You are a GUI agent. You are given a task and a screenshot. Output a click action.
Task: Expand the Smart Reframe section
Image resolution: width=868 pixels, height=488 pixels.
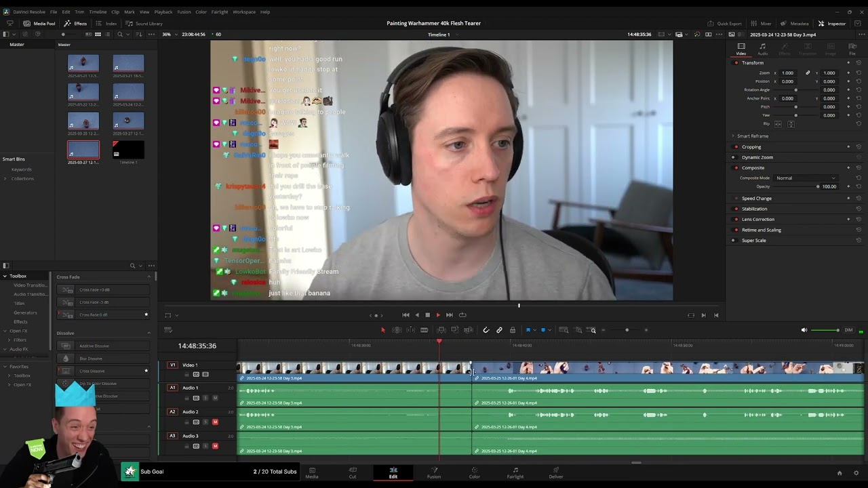tap(733, 136)
